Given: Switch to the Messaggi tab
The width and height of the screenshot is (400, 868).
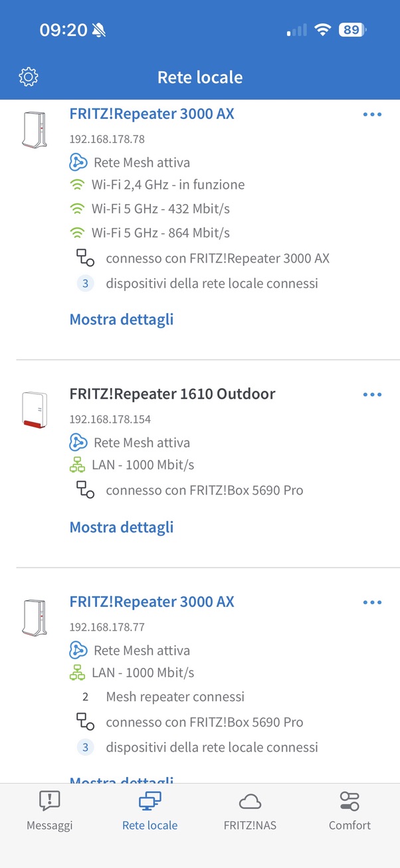Looking at the screenshot, I should click(50, 811).
